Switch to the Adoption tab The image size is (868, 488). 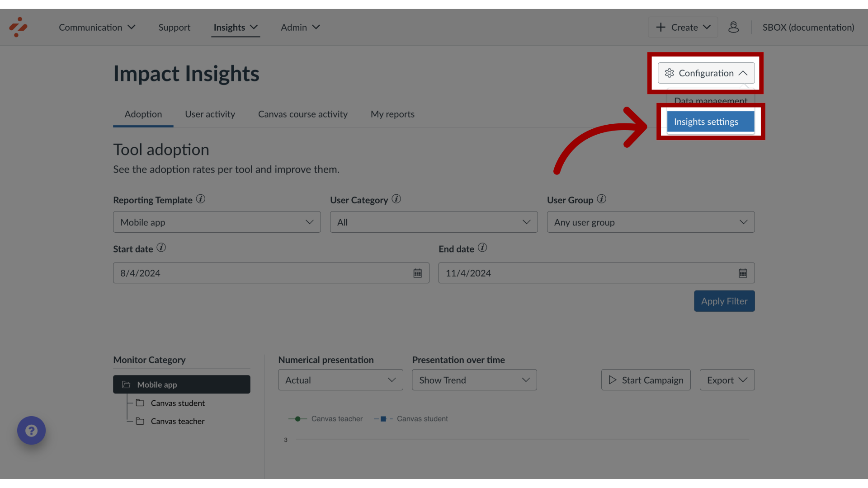143,114
